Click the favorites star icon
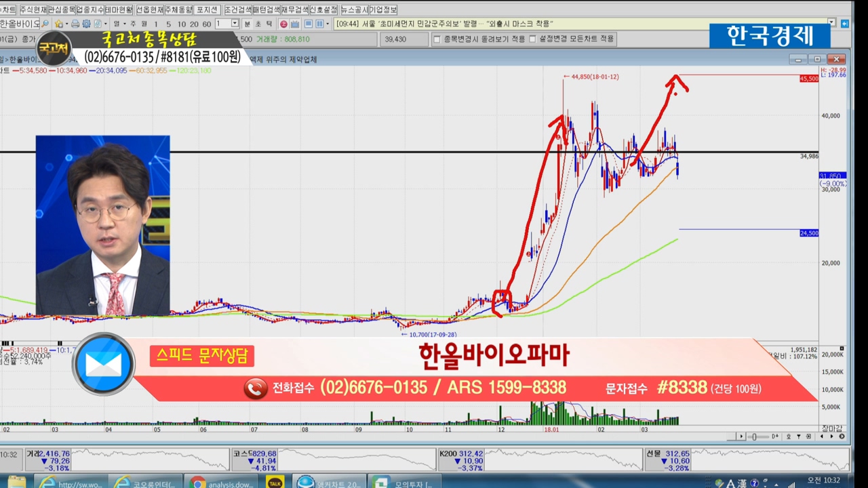The height and width of the screenshot is (488, 868). (x=59, y=24)
